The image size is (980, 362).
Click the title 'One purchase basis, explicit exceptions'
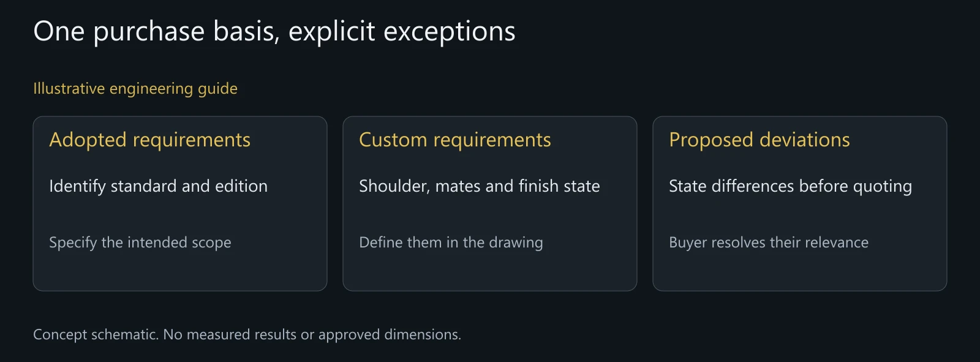pyautogui.click(x=274, y=31)
